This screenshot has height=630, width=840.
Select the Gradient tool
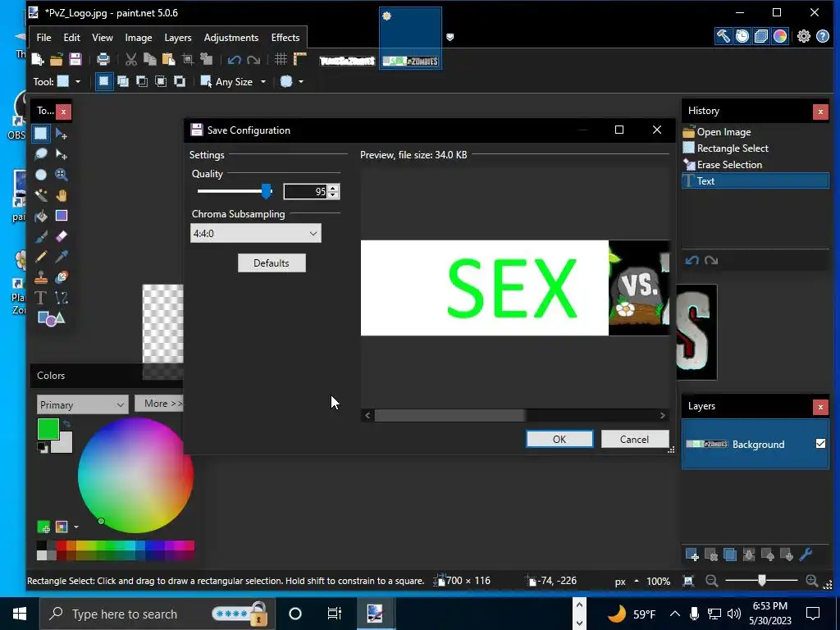coord(61,216)
